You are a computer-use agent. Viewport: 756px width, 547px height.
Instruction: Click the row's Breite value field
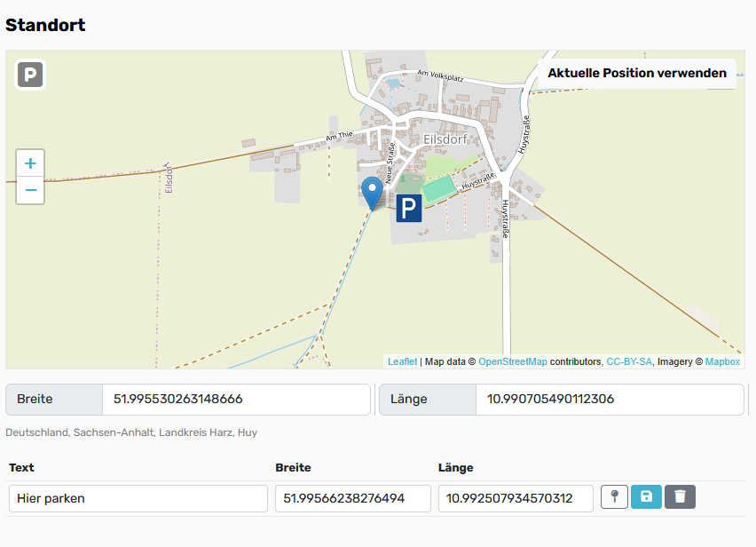[x=352, y=498]
